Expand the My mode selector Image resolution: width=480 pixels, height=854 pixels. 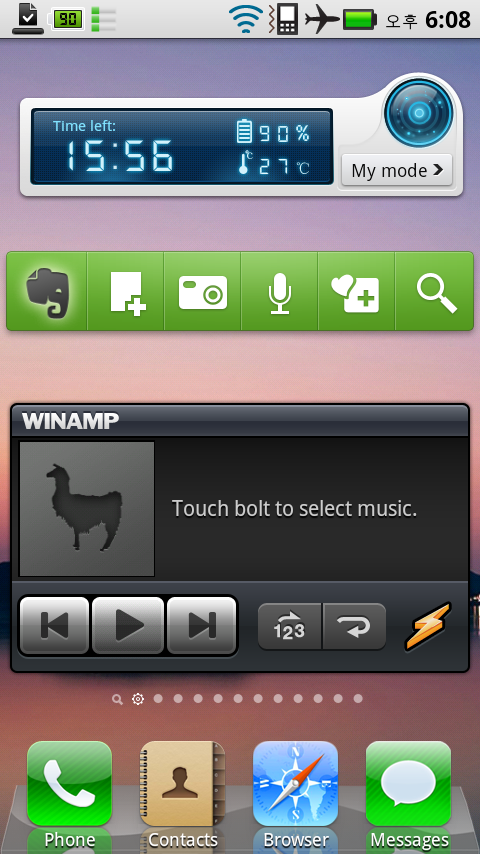coord(397,170)
